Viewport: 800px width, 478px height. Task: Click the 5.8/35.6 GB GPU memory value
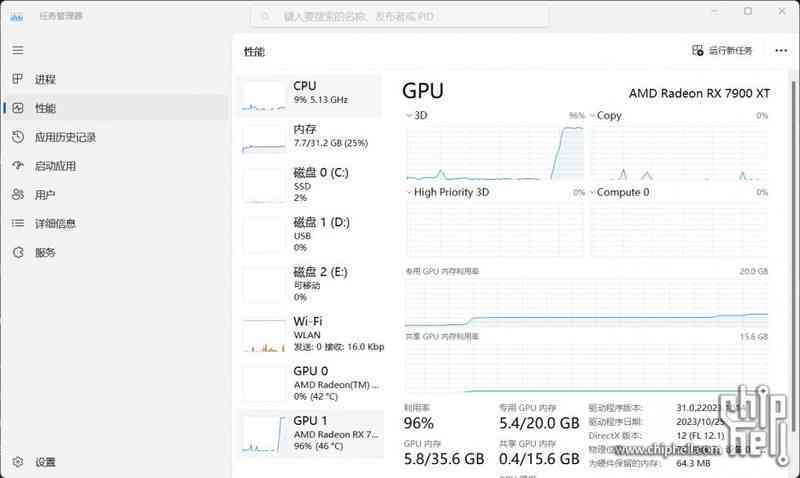(444, 459)
